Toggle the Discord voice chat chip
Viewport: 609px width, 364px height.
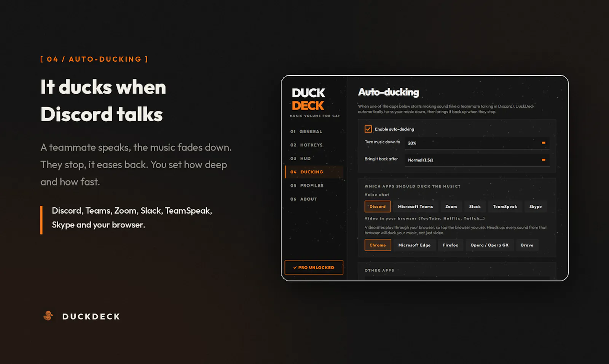pyautogui.click(x=378, y=207)
